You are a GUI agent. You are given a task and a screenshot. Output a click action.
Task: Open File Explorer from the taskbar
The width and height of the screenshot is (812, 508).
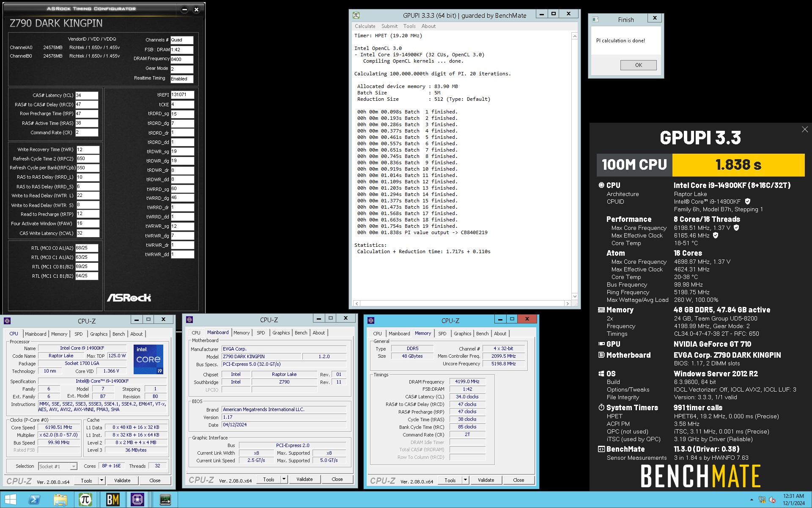click(60, 500)
